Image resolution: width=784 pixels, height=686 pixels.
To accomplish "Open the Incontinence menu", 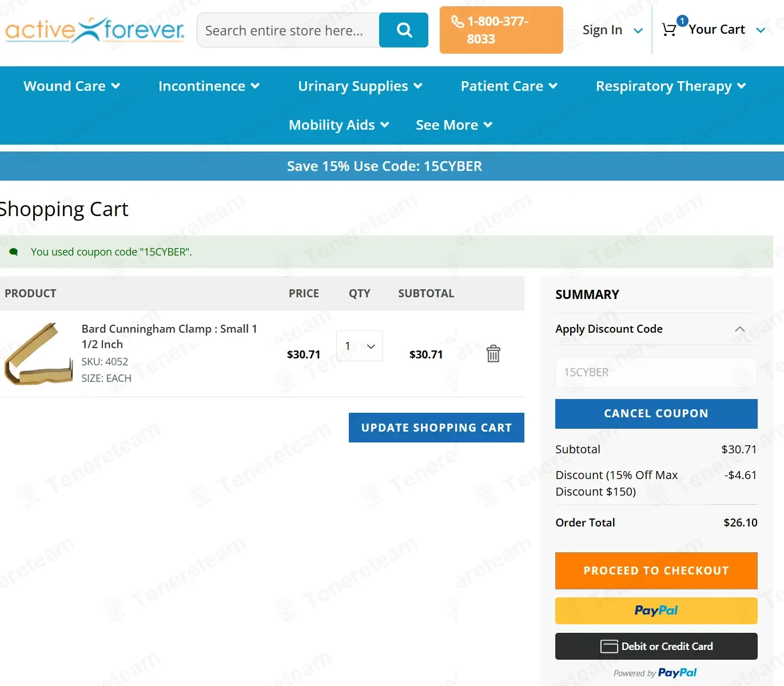I will (x=209, y=86).
